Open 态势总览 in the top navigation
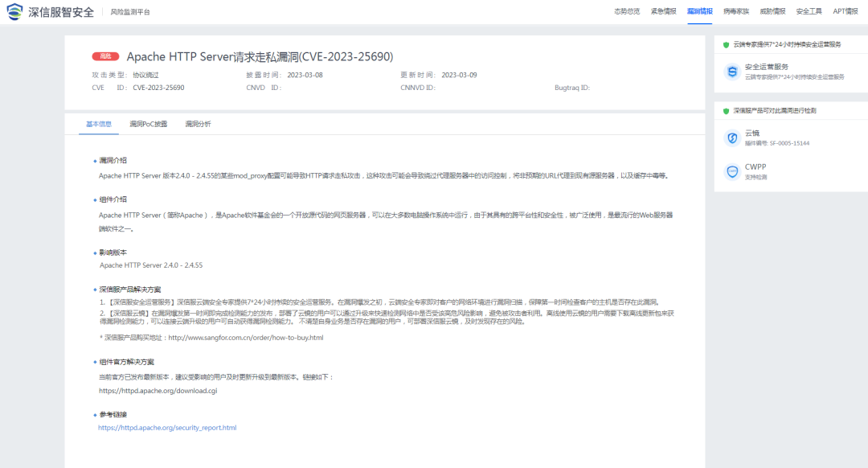The image size is (868, 468). (x=627, y=11)
